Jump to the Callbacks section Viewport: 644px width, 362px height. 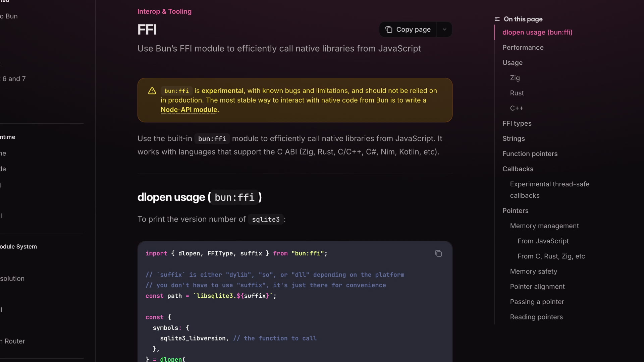pyautogui.click(x=518, y=169)
